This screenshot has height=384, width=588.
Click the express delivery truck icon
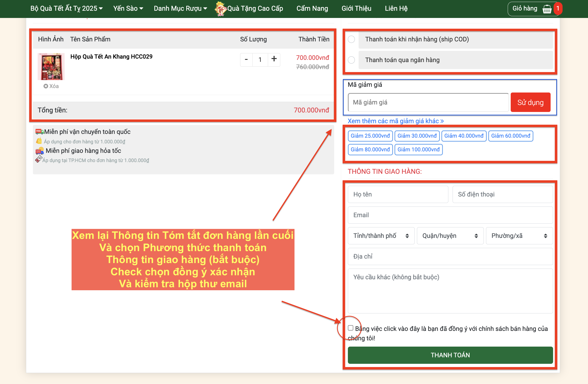pyautogui.click(x=39, y=151)
